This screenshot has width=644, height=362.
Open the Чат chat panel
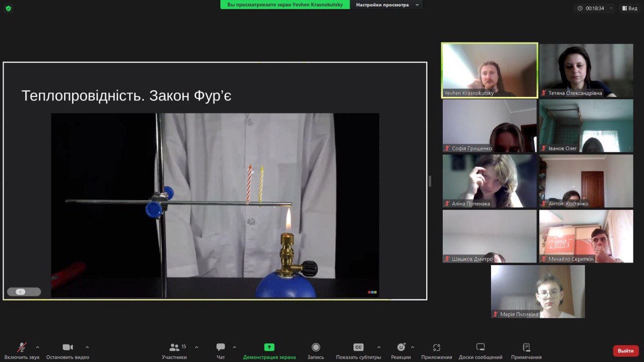pyautogui.click(x=220, y=351)
